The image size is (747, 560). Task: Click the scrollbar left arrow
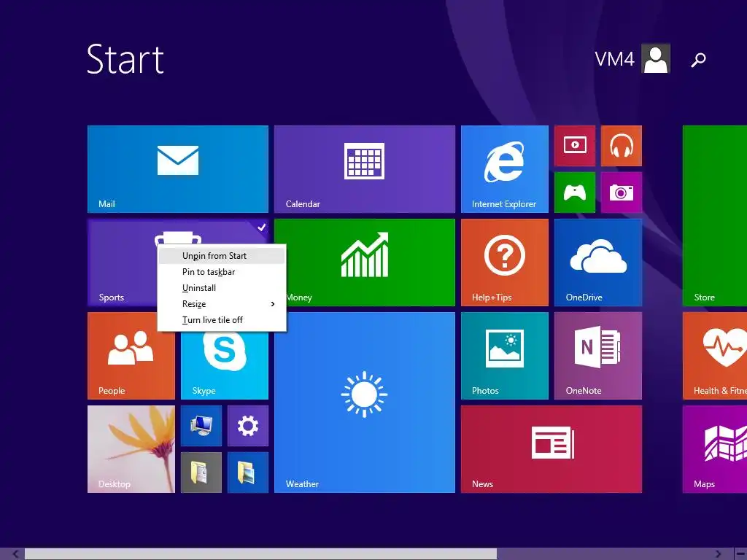(15, 554)
